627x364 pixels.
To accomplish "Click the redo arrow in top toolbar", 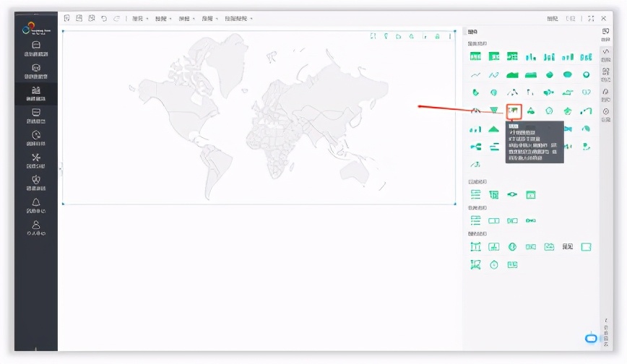I will coord(116,18).
